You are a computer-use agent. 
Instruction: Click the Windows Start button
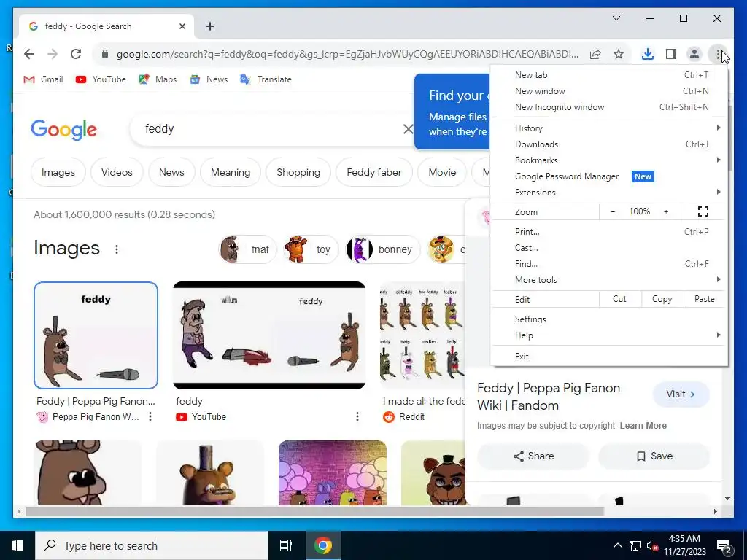coord(18,545)
